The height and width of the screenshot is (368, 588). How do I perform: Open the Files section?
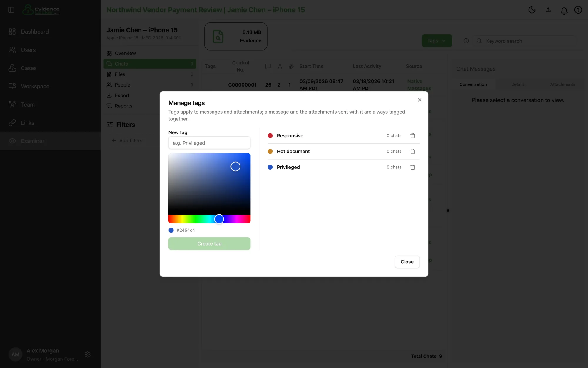(x=150, y=74)
